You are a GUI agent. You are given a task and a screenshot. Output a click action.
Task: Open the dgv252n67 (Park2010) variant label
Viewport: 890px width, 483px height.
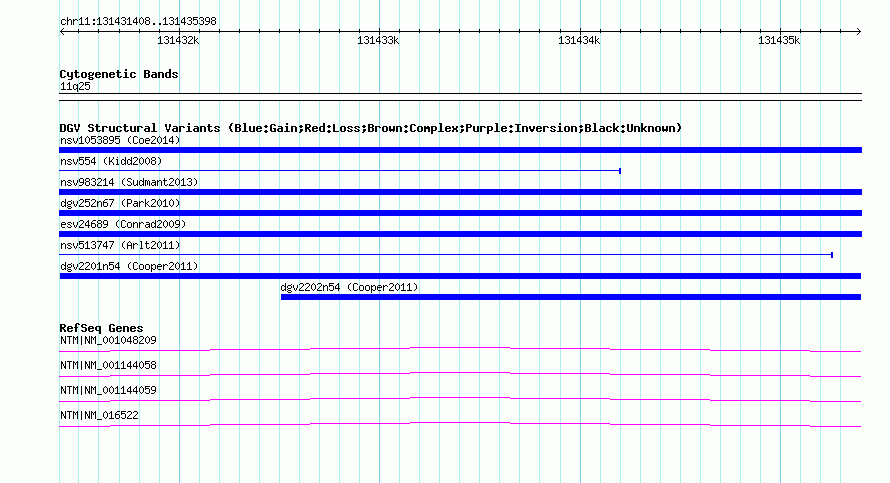120,203
